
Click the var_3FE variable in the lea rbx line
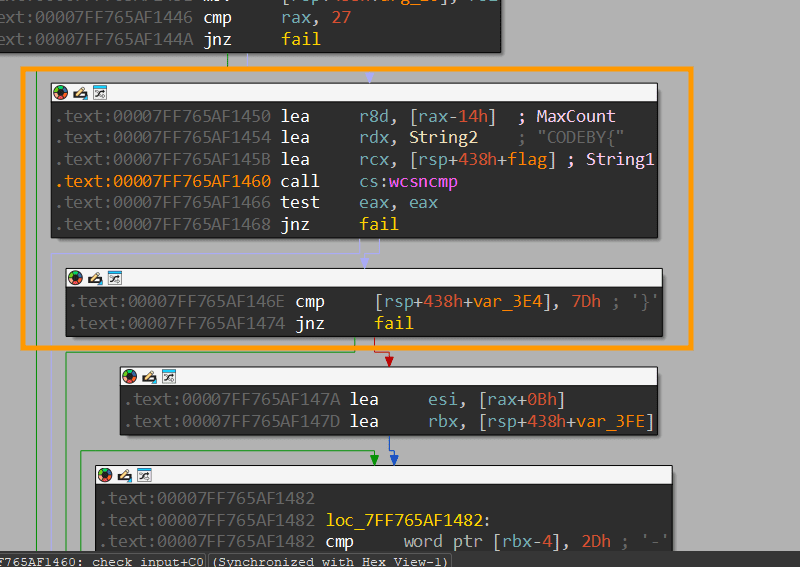point(616,421)
